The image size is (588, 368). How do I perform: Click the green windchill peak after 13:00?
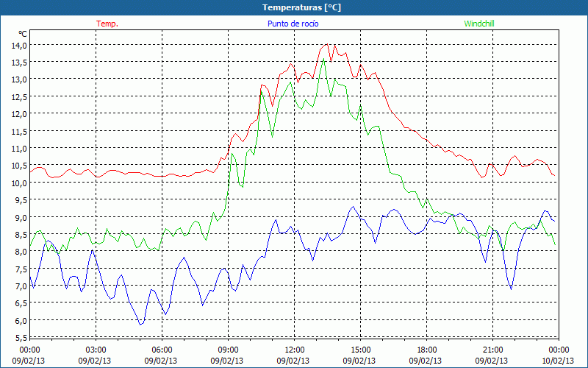(323, 59)
